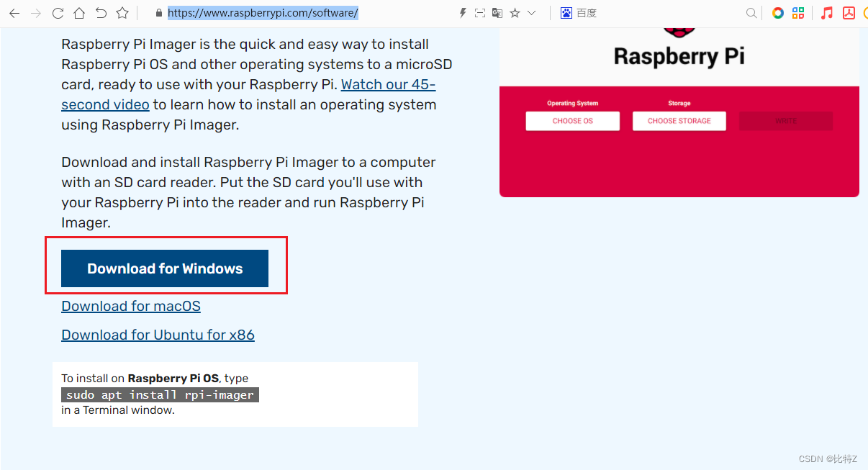The image size is (868, 470).
Task: Bookmark page with star beside home
Action: point(122,13)
